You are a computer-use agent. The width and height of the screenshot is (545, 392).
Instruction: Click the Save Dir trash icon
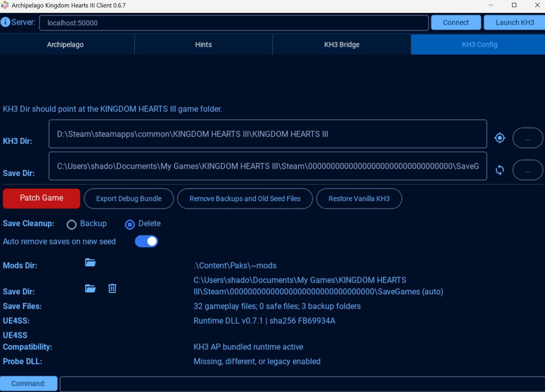tap(112, 288)
